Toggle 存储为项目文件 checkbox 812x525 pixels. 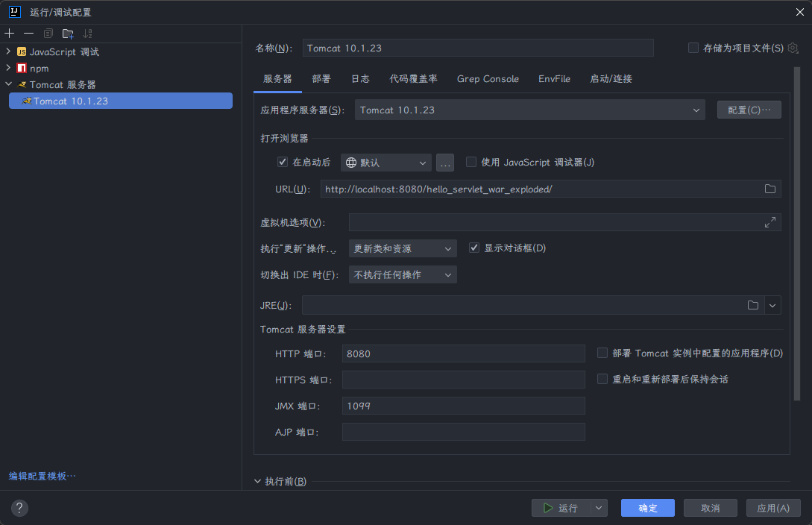pos(693,48)
